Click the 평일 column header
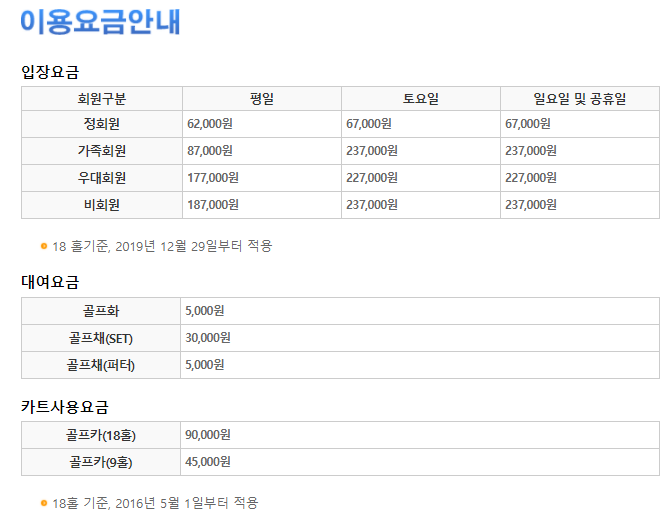The height and width of the screenshot is (531, 672). [262, 99]
